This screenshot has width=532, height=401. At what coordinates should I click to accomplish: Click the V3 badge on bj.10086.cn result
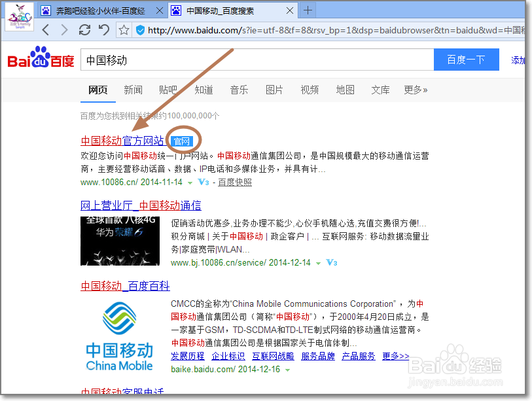click(332, 262)
